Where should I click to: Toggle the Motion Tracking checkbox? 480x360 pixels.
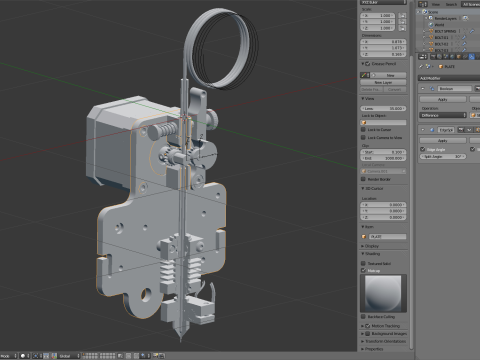(x=368, y=326)
